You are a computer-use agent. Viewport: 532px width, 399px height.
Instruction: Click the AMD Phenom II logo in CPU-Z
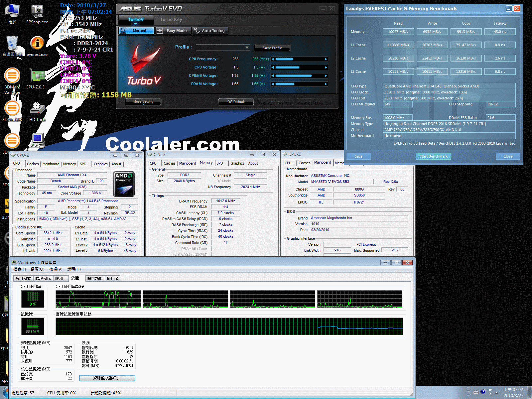tap(124, 184)
